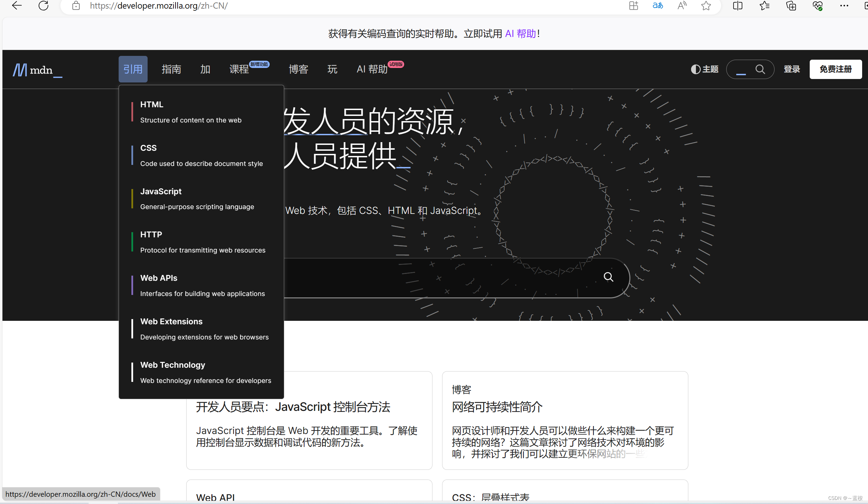Open the collections icon
Viewport: 868px width, 504px height.
[x=791, y=6]
